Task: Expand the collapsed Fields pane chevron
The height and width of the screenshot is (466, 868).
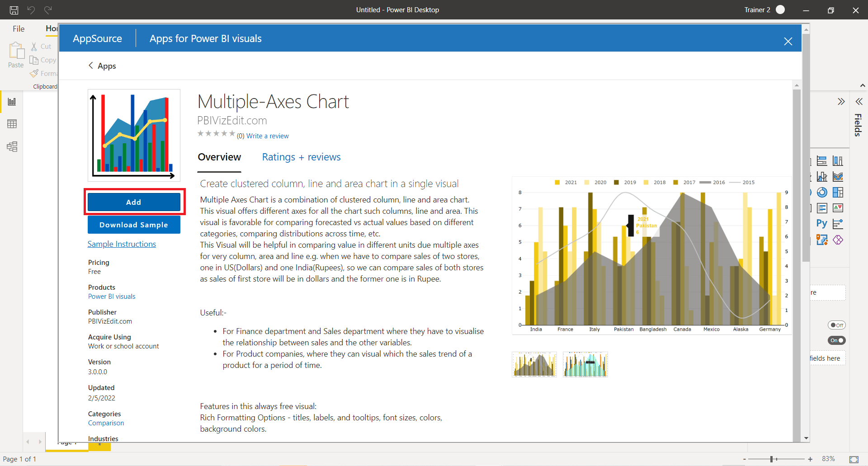Action: point(859,102)
